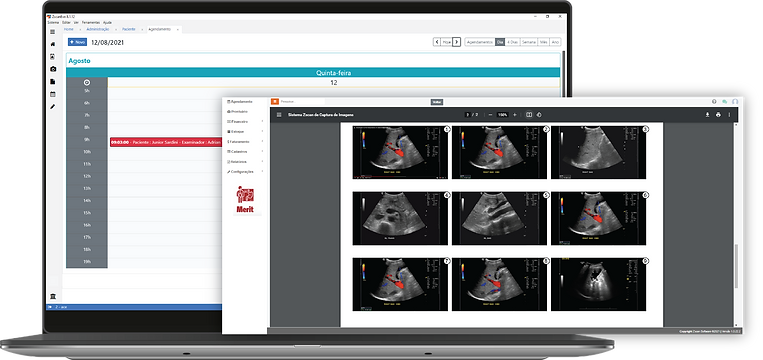Click the orange button beside the search field

tap(275, 102)
